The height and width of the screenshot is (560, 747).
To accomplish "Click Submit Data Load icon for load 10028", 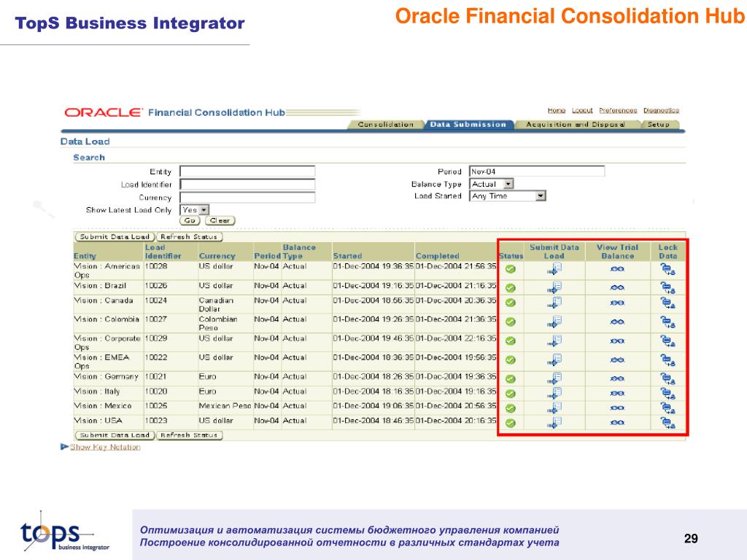I will 554,269.
